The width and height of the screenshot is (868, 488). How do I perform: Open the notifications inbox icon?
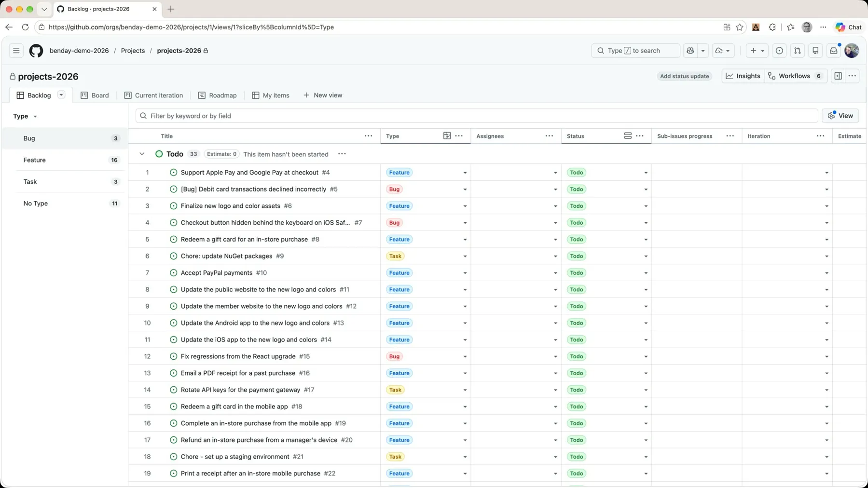833,51
